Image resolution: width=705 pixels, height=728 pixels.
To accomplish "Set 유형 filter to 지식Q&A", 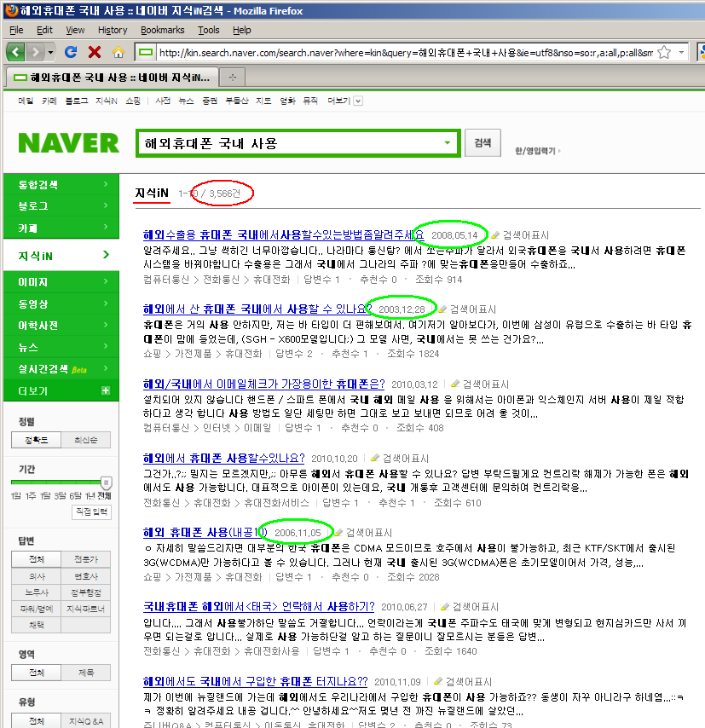I will (x=86, y=721).
